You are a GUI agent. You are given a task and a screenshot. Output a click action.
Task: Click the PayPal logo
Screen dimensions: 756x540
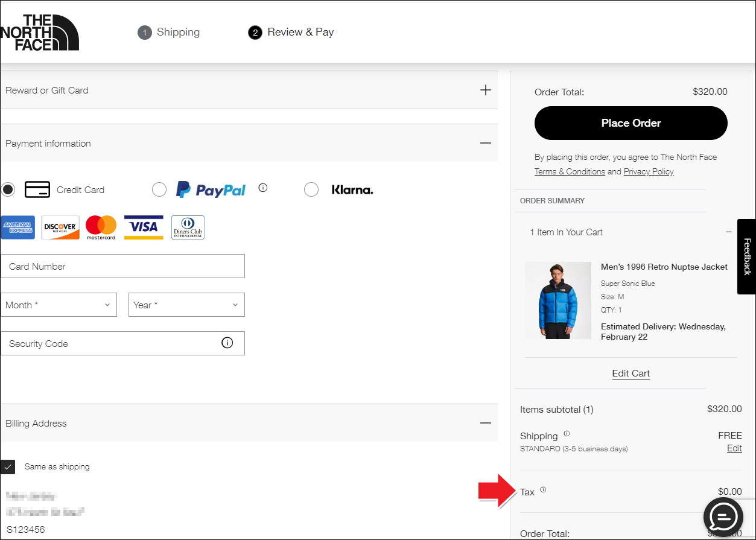click(x=211, y=189)
